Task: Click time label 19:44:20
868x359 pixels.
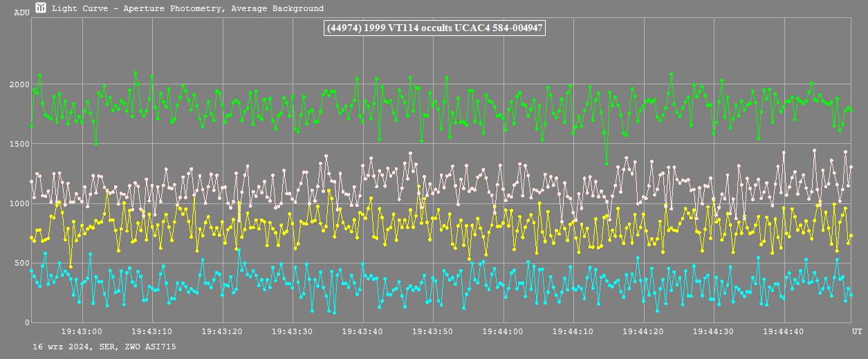Action: pyautogui.click(x=644, y=332)
